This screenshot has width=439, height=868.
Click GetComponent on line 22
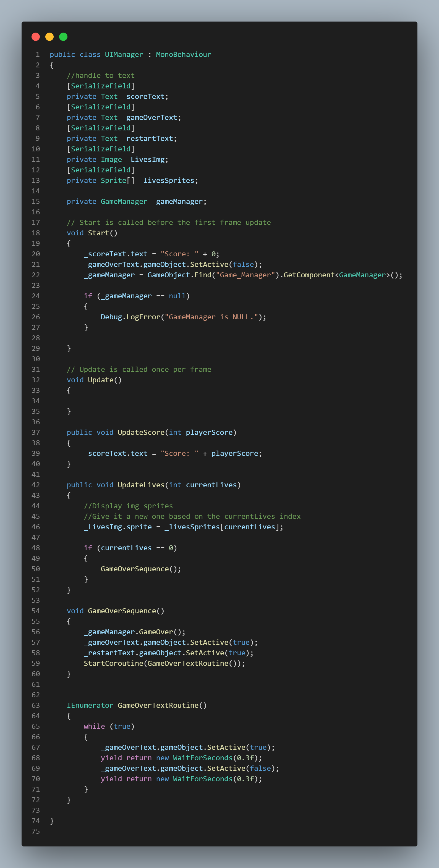[309, 275]
